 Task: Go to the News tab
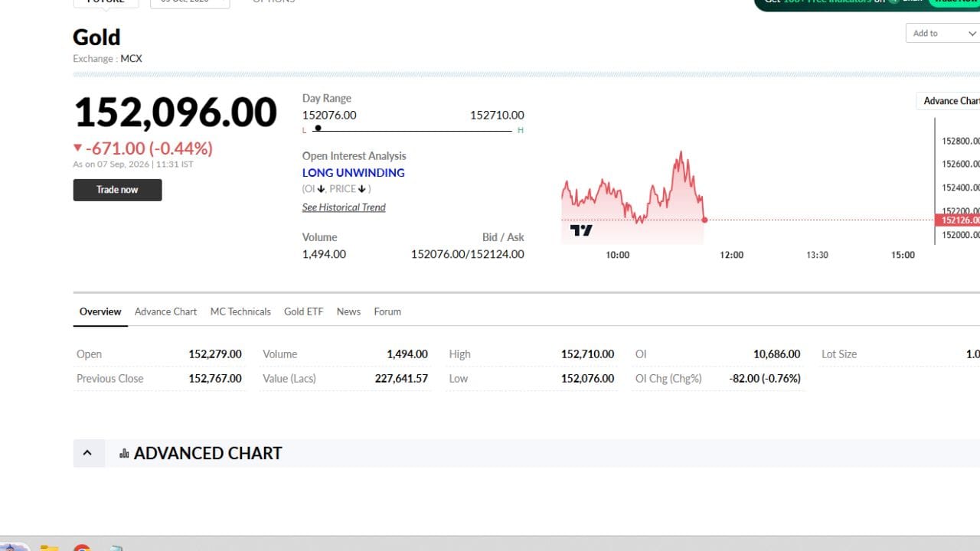[x=348, y=311]
